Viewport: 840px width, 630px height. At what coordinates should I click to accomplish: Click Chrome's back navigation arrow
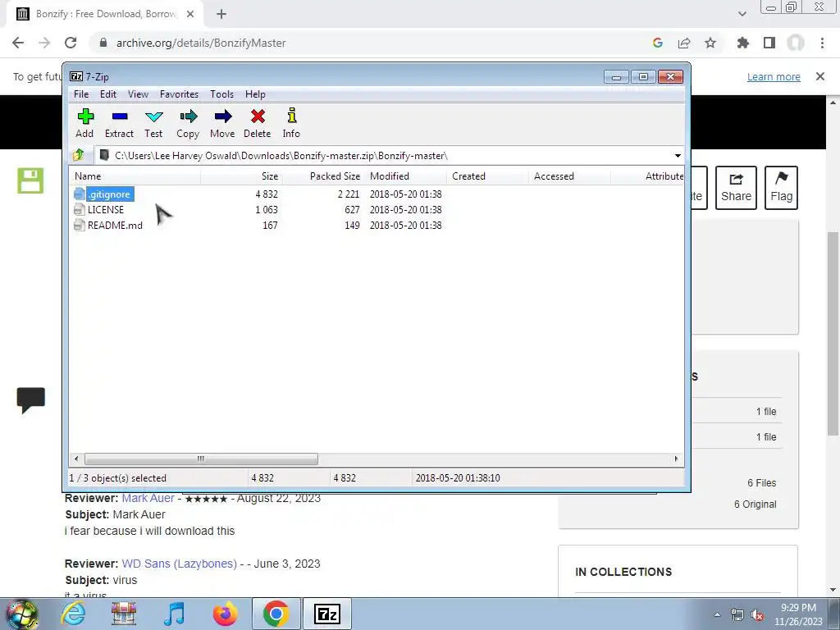pos(18,43)
